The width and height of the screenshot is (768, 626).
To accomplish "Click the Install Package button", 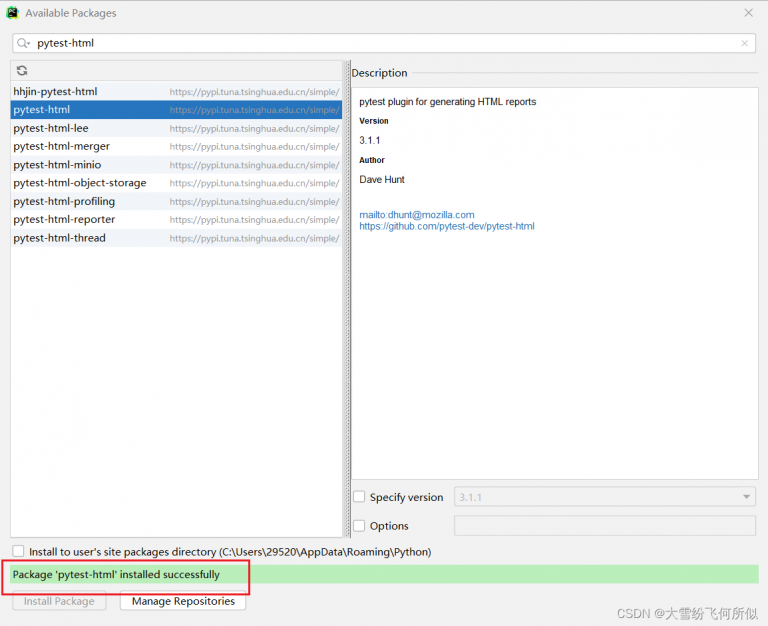I will [59, 601].
